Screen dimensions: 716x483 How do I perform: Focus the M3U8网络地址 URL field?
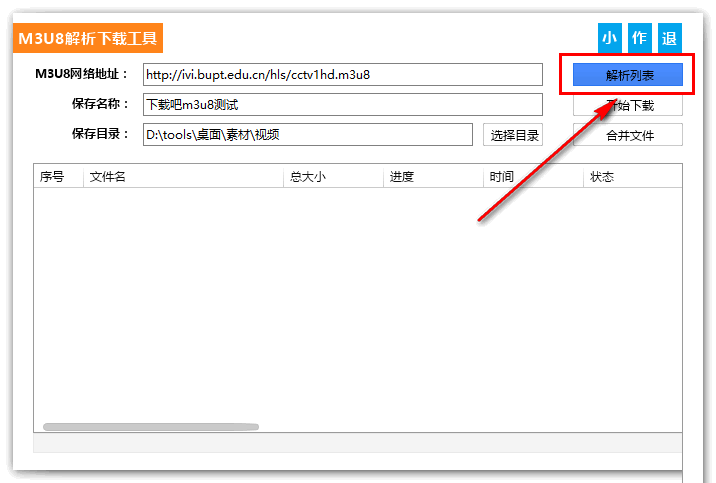coord(343,74)
